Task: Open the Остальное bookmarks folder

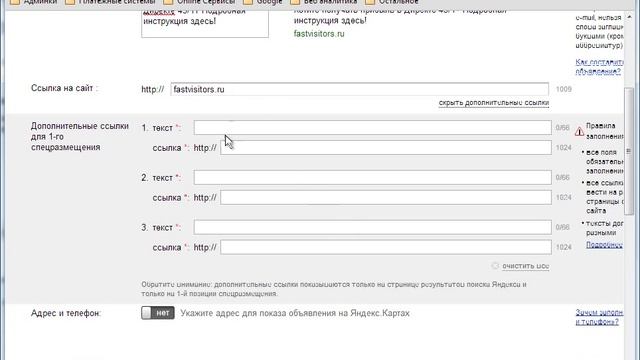Action: click(392, 2)
